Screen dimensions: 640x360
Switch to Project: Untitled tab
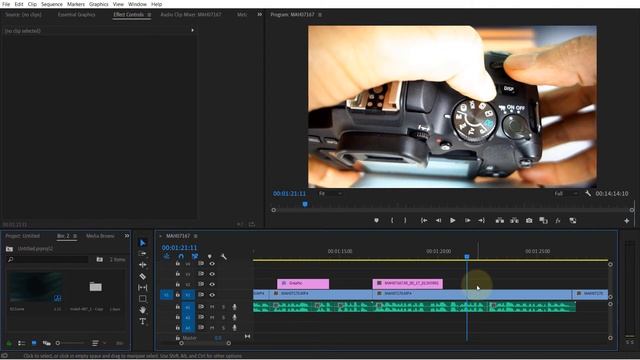[22, 236]
